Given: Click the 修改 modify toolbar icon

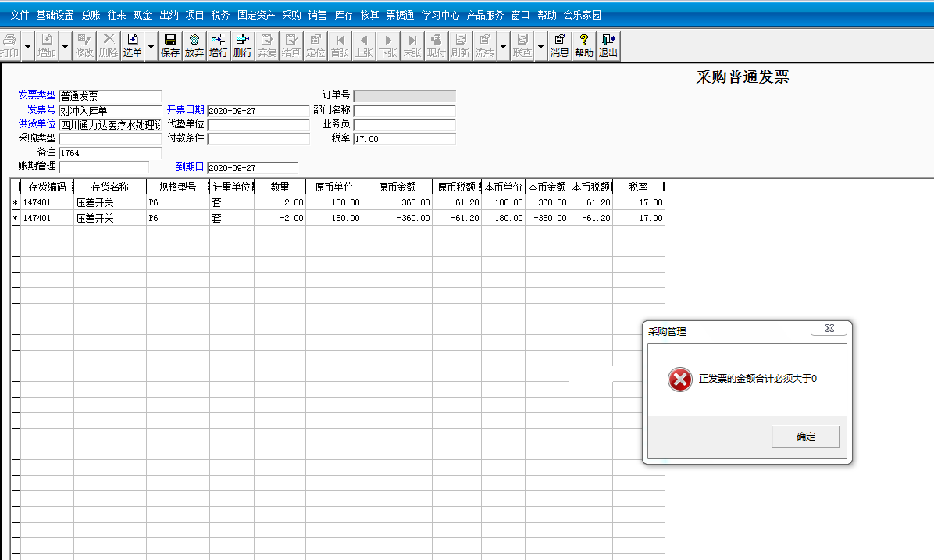Looking at the screenshot, I should (x=84, y=46).
